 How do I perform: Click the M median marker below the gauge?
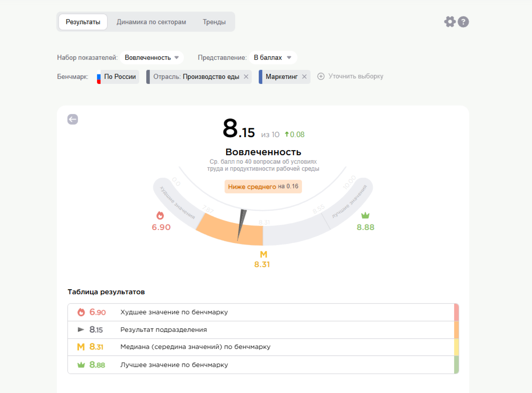tap(264, 255)
